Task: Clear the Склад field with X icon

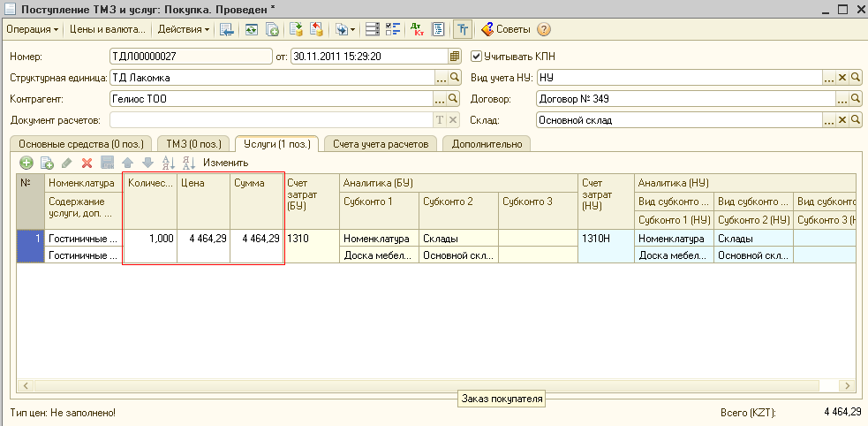Action: coord(842,120)
